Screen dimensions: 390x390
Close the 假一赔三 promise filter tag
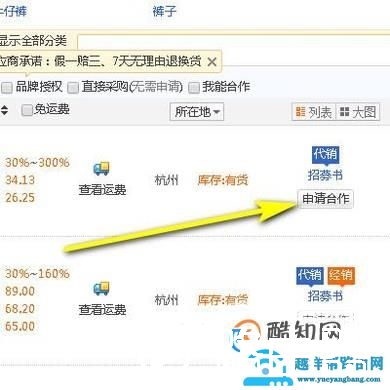(212, 62)
